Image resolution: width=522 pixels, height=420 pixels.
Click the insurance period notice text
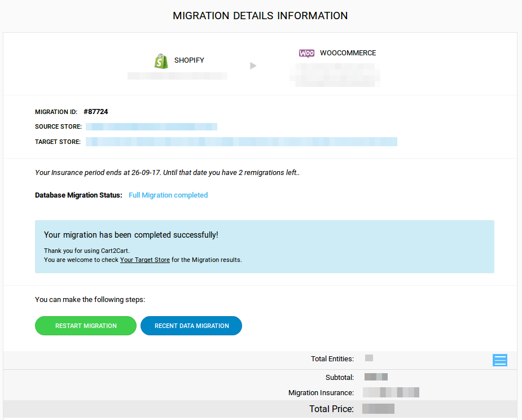click(167, 173)
